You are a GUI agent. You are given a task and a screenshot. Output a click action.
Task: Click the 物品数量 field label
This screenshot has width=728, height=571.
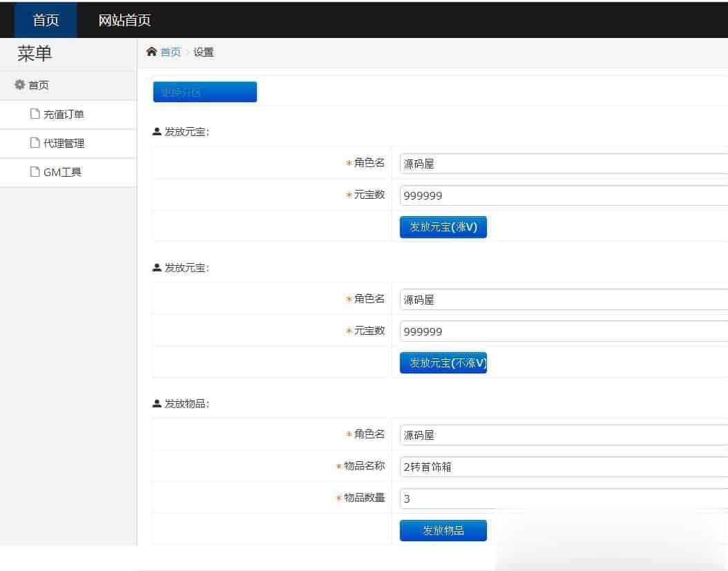coord(365,498)
